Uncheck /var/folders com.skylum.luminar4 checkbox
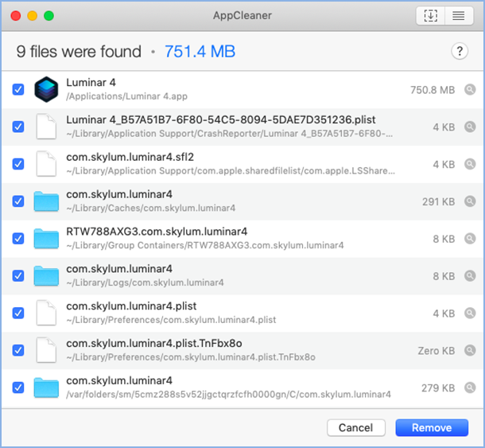Viewport: 485px width, 448px height. click(x=18, y=388)
